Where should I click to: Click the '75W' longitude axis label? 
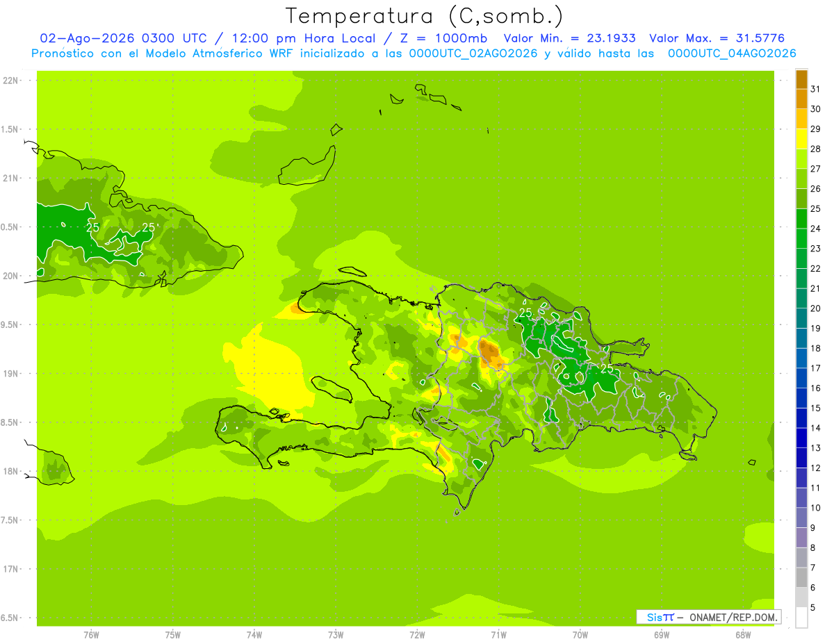tap(172, 635)
